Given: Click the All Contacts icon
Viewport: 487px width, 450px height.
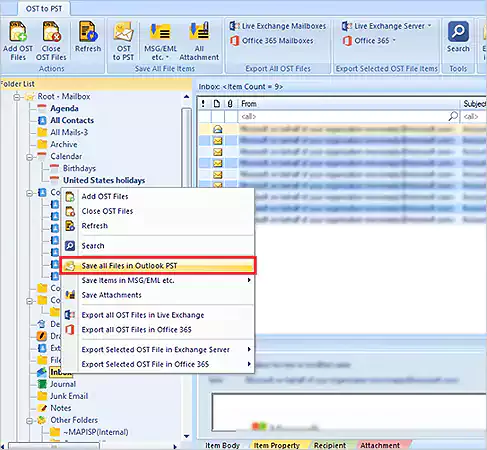Looking at the screenshot, I should (x=42, y=120).
